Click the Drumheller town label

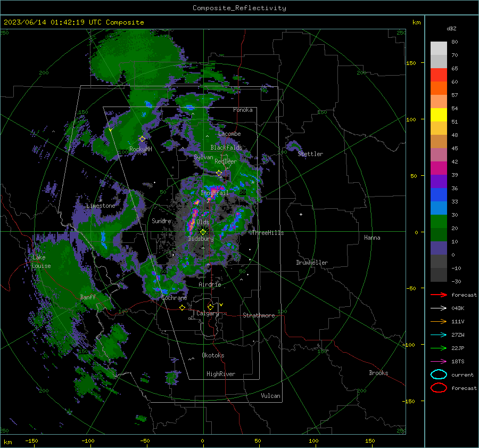[x=312, y=263]
